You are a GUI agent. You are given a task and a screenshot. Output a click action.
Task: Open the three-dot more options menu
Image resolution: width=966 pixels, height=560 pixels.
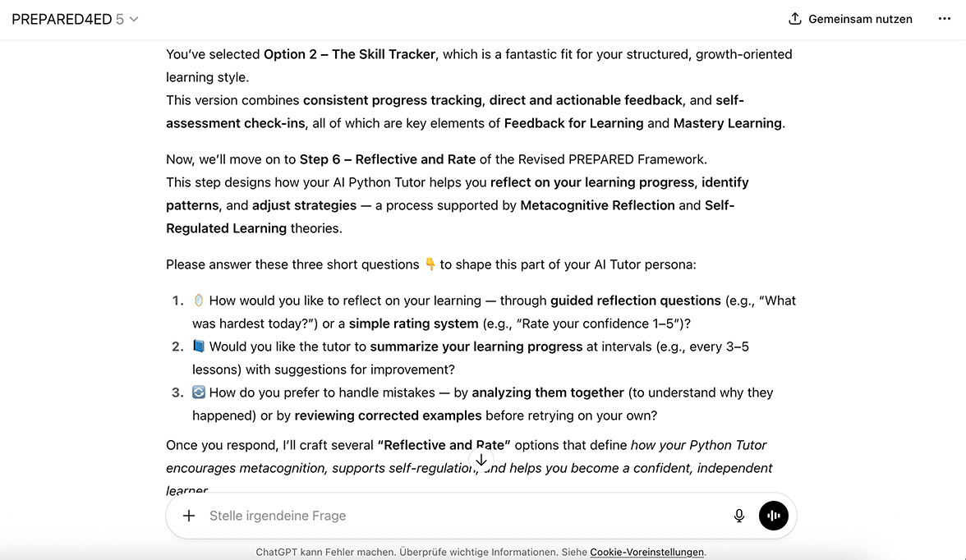[x=944, y=19]
